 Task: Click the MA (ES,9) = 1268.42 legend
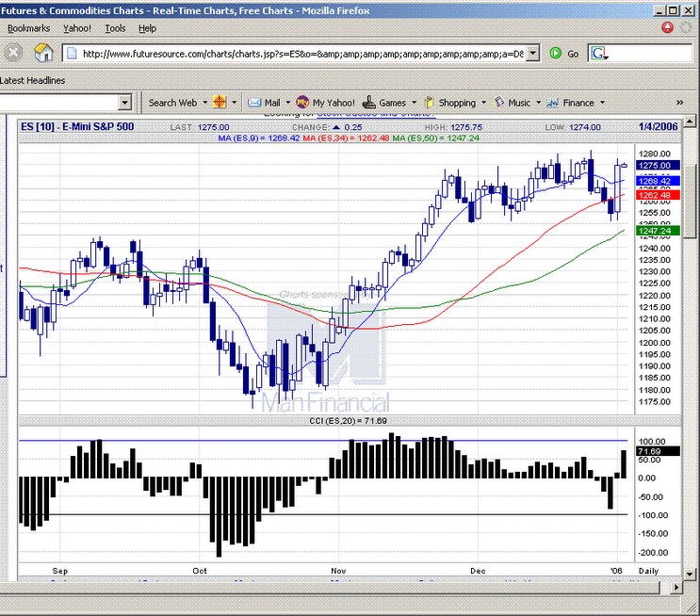258,138
